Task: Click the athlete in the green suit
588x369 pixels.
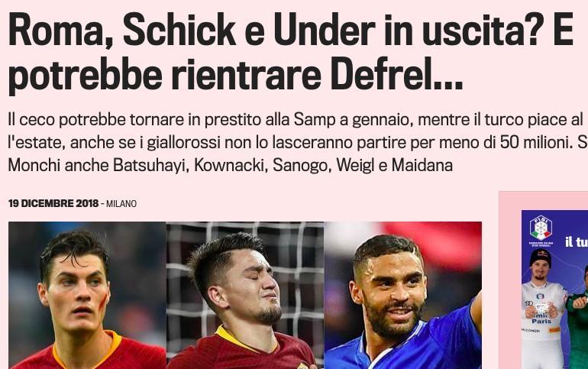Action: (x=577, y=319)
